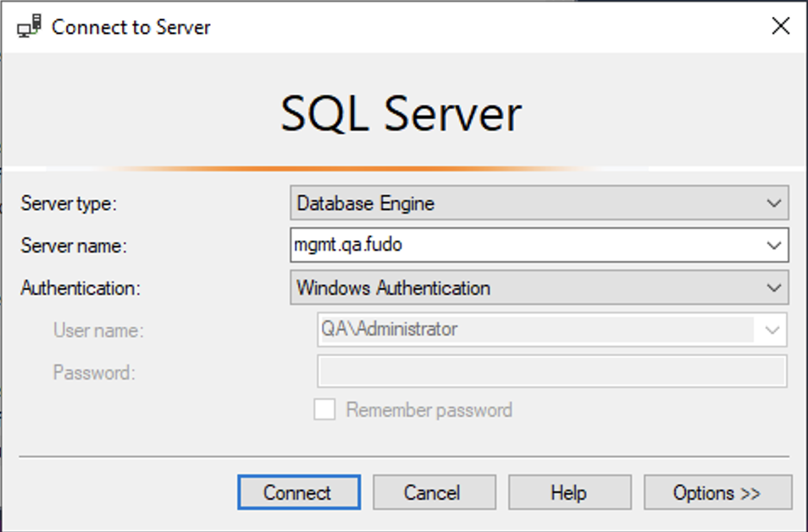Tick the Remember password checkbox
The width and height of the screenshot is (808, 532).
coord(324,410)
